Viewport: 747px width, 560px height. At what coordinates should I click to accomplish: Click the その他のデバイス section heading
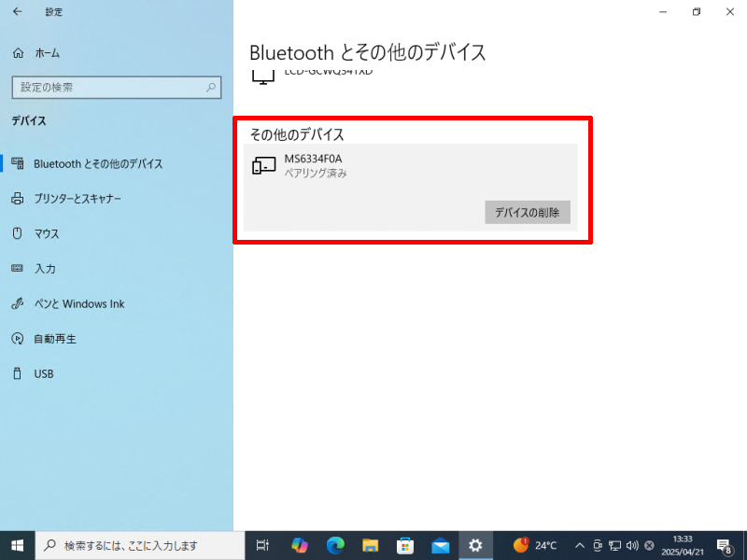click(x=297, y=134)
